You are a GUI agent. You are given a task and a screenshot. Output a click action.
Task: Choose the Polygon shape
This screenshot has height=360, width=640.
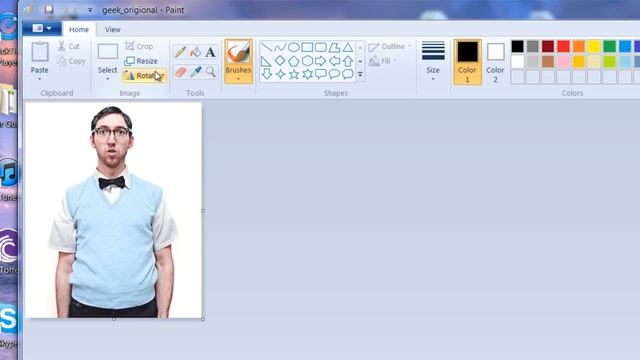click(334, 47)
